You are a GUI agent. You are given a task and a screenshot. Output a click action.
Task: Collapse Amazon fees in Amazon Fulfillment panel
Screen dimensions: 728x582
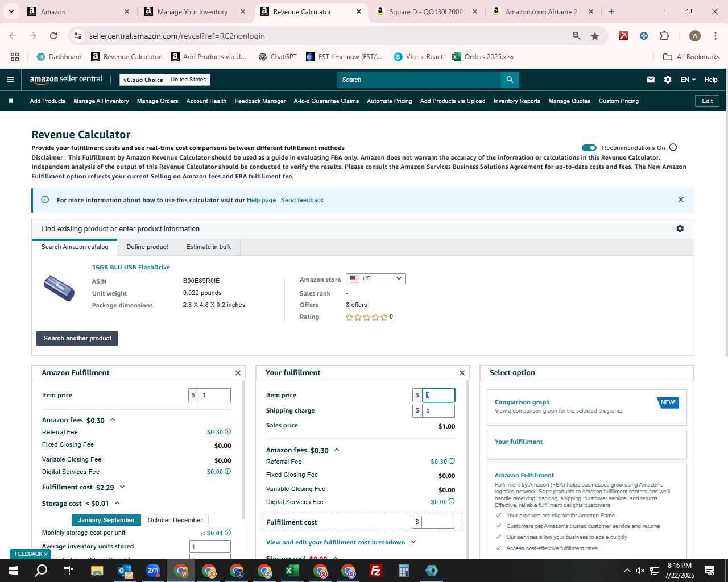tap(113, 420)
